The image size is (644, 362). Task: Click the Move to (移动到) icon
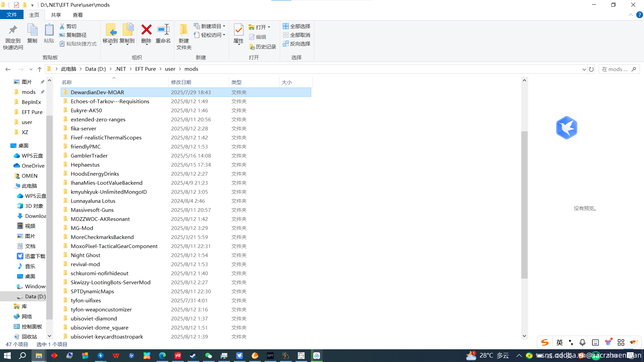click(111, 30)
